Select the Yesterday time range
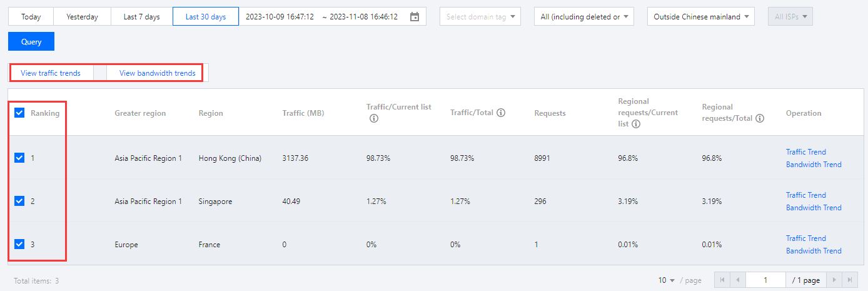This screenshot has width=868, height=291. tap(83, 17)
